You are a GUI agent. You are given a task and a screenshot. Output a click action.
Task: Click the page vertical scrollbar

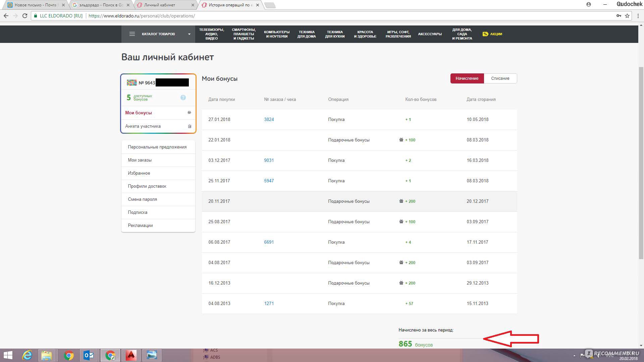tap(641, 163)
